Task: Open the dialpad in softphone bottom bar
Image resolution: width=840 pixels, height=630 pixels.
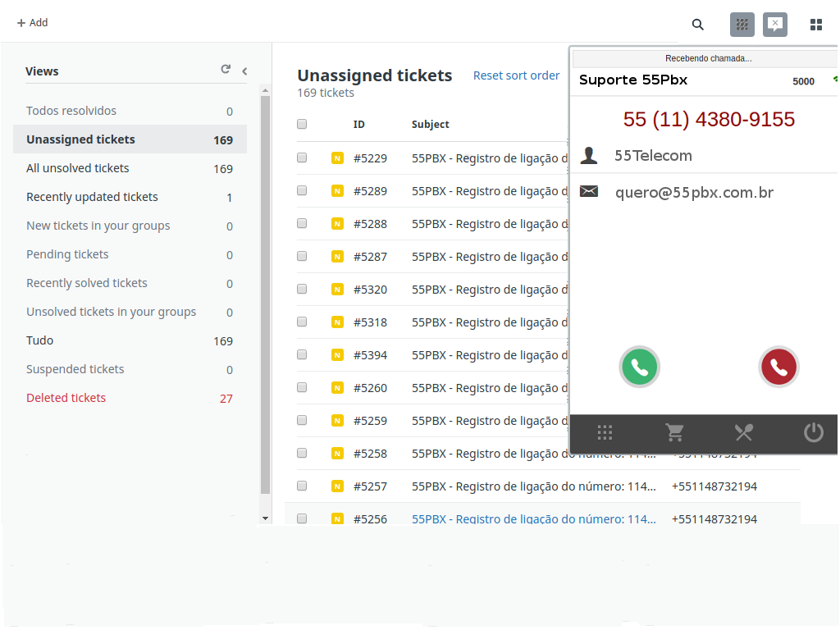Action: [x=605, y=432]
